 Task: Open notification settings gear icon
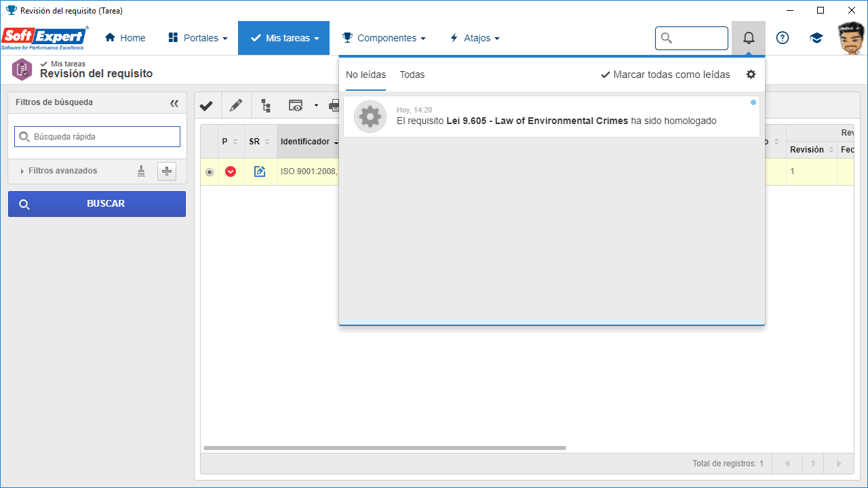(751, 75)
